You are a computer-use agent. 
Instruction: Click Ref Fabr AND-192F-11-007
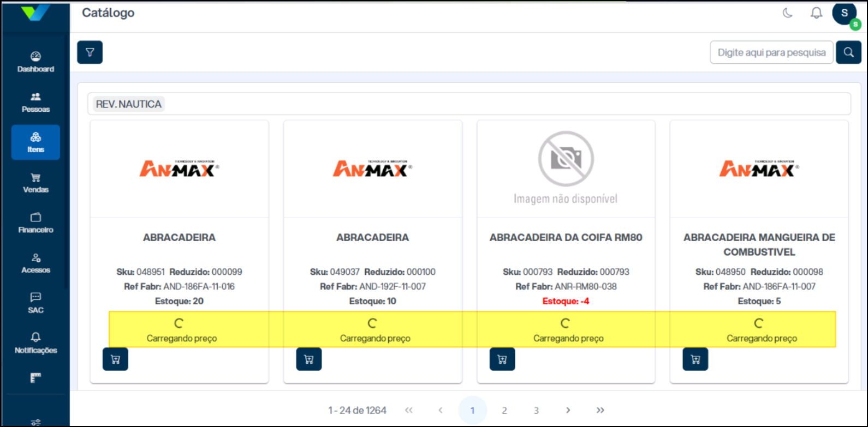click(373, 286)
